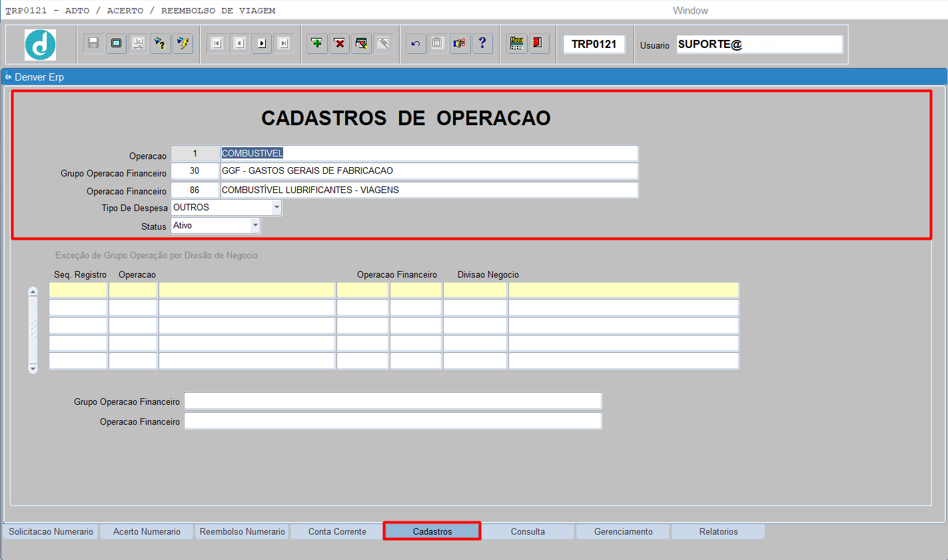
Task: Click the red exit door icon
Action: 538,43
